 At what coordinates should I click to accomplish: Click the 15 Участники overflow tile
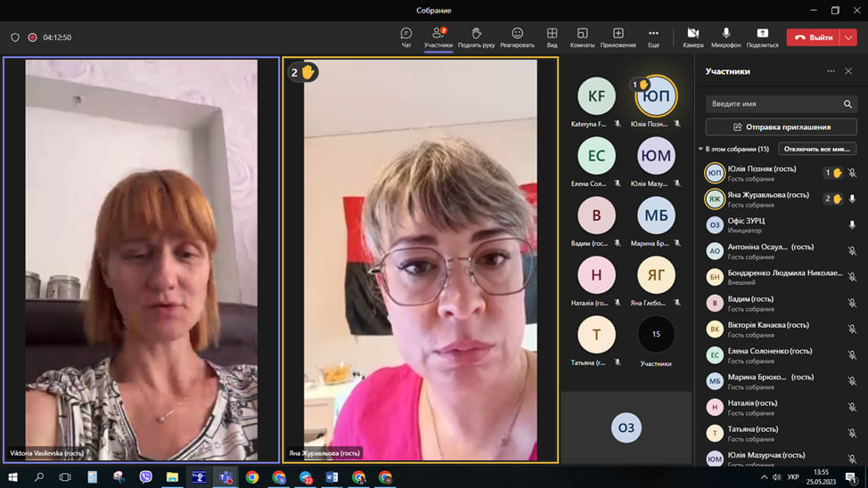click(656, 334)
